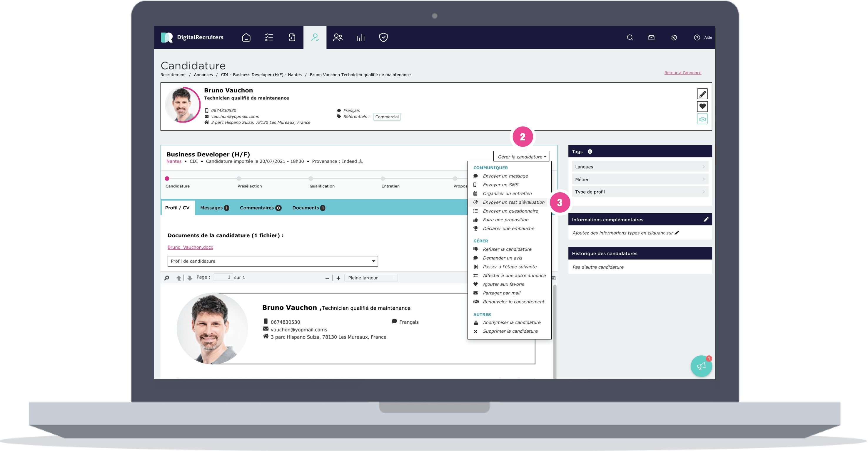868x451 pixels.
Task: Add candidate to favorites heart button
Action: point(702,106)
